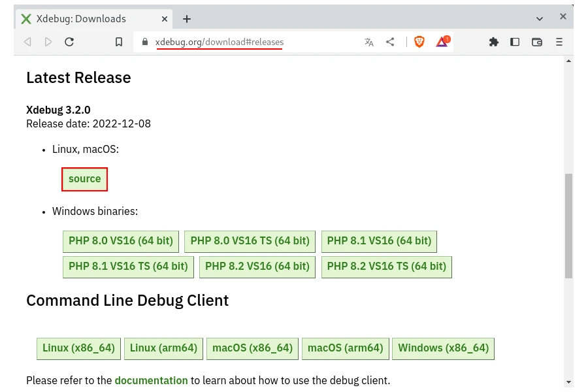Open a new browser tab

pyautogui.click(x=187, y=18)
